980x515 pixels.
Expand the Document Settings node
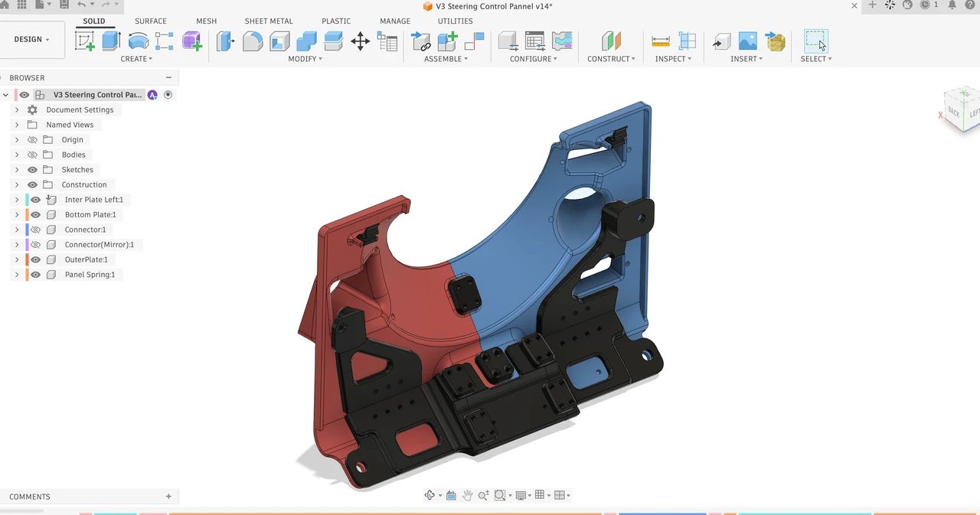point(17,110)
